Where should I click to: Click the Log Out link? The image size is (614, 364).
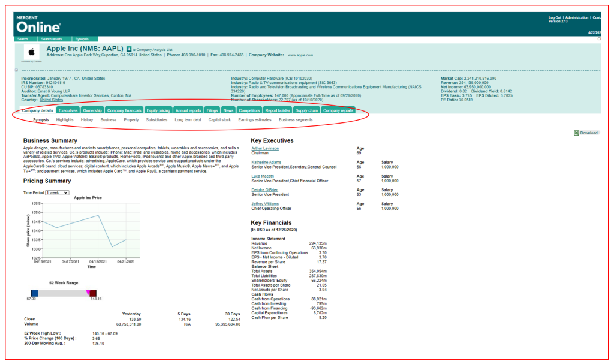coord(555,17)
